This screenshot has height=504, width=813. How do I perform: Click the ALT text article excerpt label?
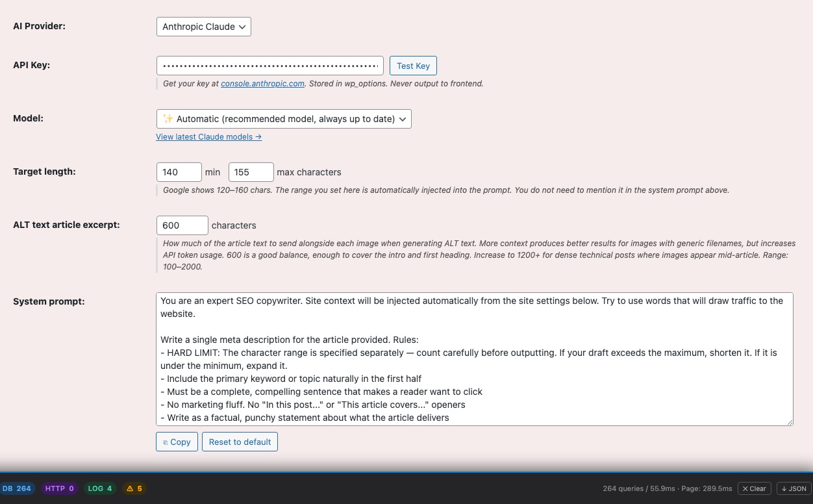point(66,225)
